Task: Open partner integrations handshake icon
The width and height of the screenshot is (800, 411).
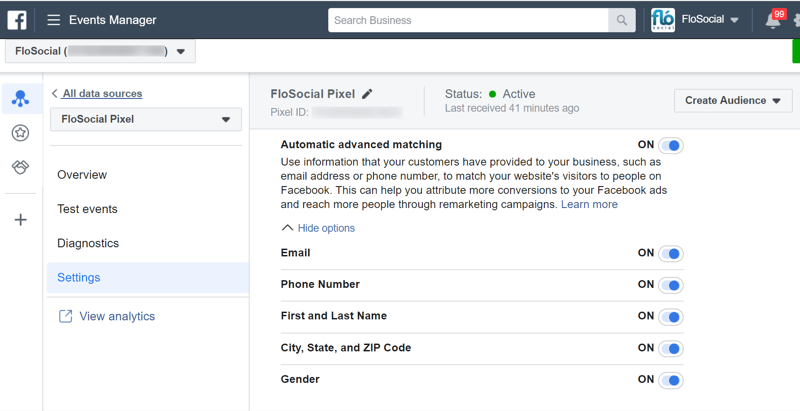Action: pyautogui.click(x=20, y=167)
